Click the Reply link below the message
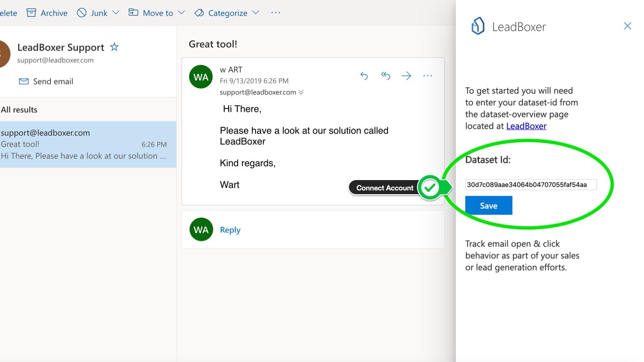The width and height of the screenshot is (644, 362). 230,230
